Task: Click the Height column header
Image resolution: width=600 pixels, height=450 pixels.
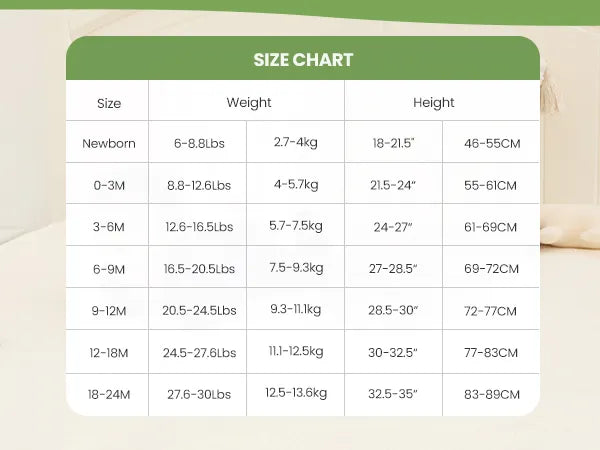Action: 433,102
